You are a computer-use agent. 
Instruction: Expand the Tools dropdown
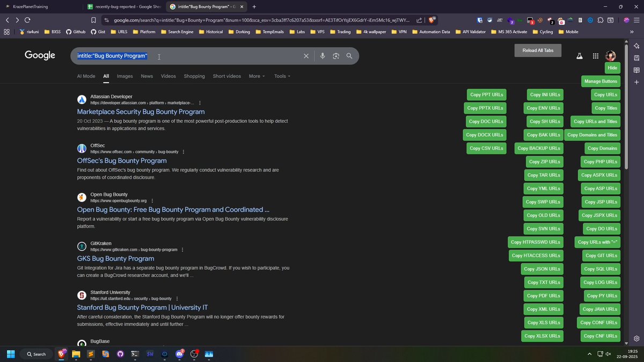coord(282,76)
